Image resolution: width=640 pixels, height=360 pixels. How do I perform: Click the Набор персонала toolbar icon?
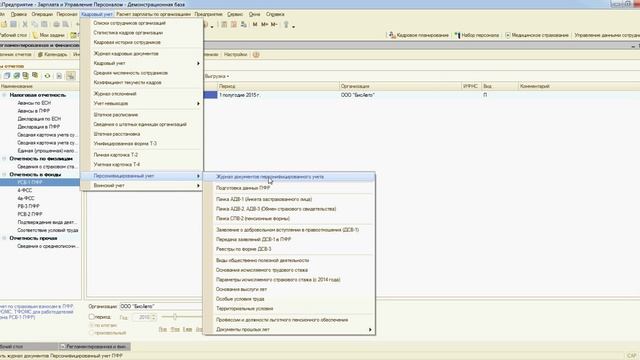(x=458, y=36)
